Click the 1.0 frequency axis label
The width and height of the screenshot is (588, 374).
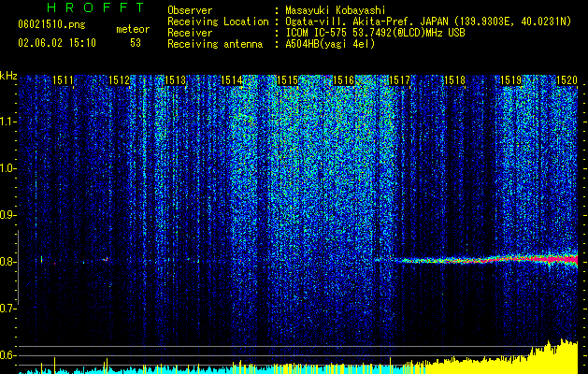point(7,169)
